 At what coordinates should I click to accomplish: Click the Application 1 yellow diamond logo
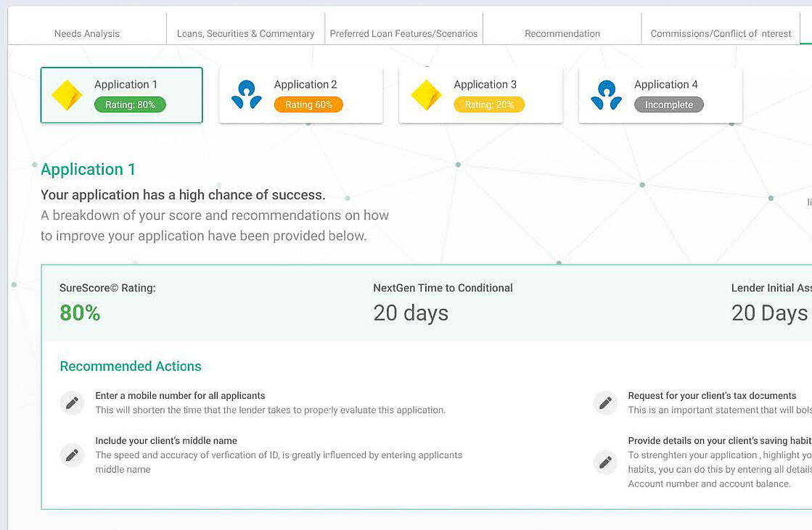(x=67, y=95)
